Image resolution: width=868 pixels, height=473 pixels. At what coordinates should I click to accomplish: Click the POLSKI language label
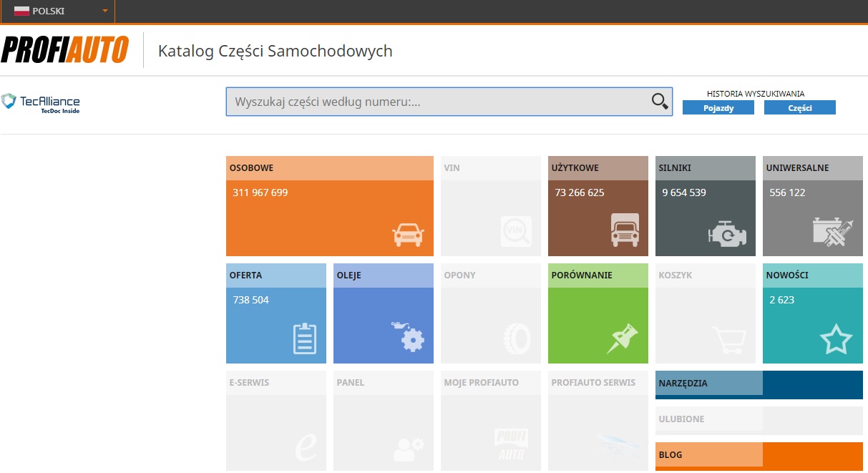[49, 11]
